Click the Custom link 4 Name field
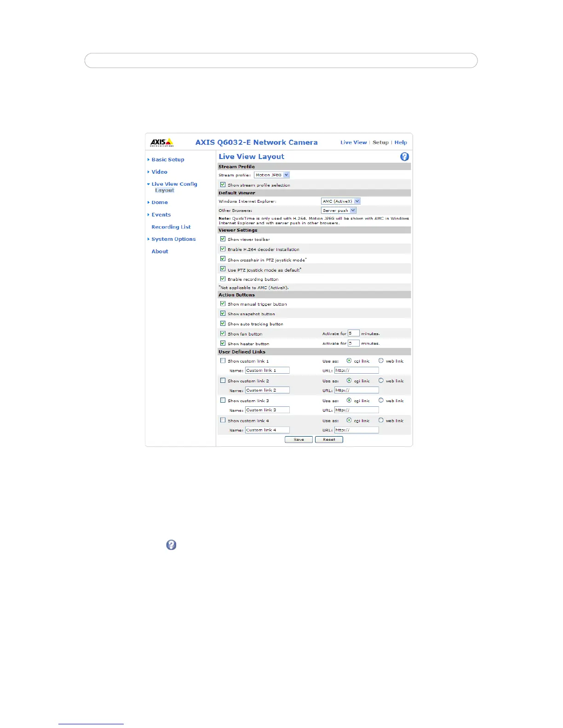 [x=267, y=430]
